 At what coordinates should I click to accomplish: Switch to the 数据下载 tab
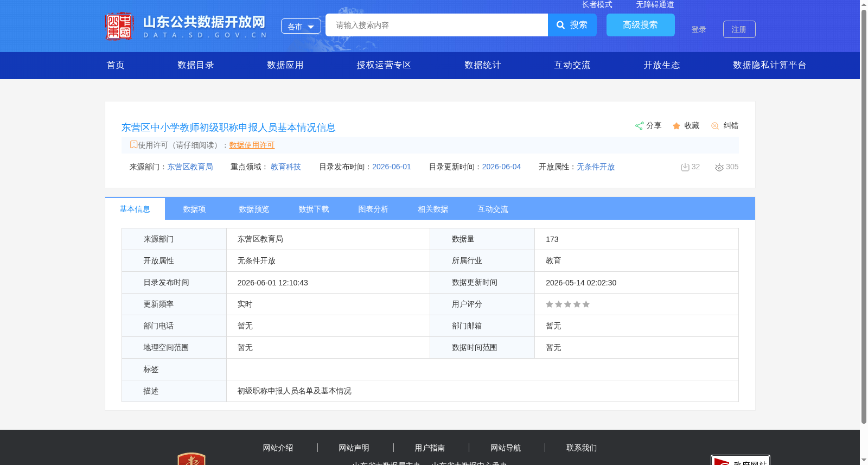click(314, 209)
